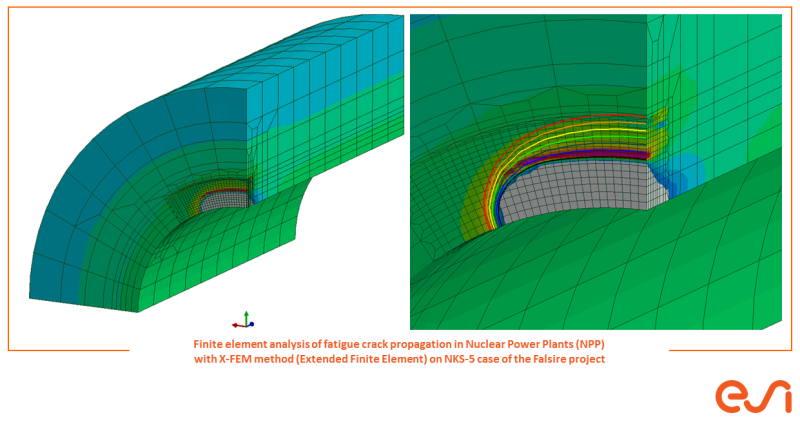Open the right crack close-up image
This screenshot has height=422, width=800.
pos(596,172)
